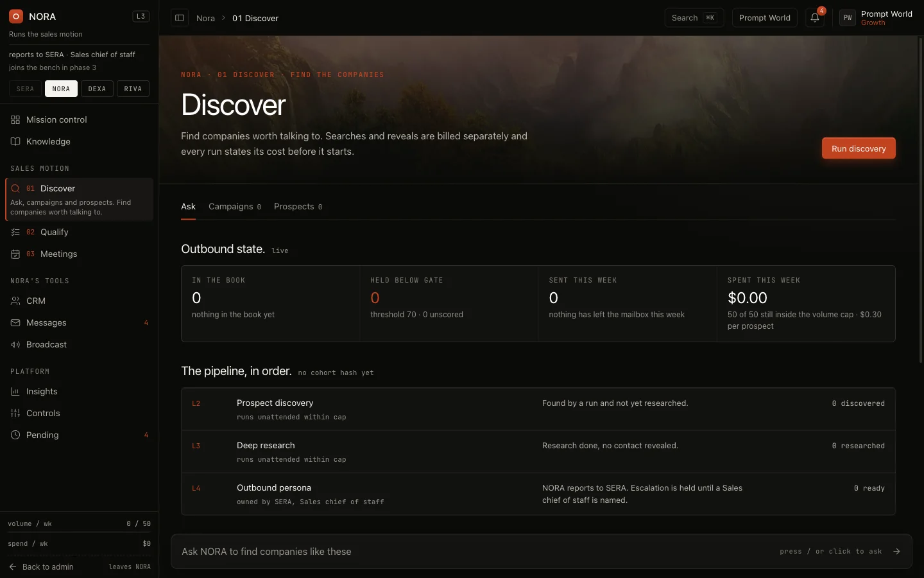Click the Pending clock icon
This screenshot has height=578, width=924.
point(15,435)
